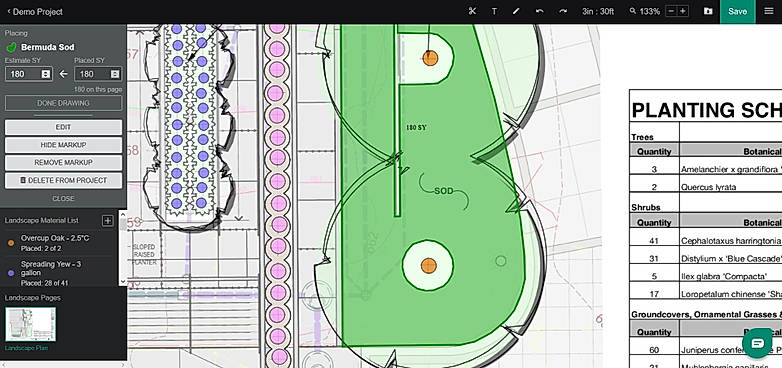Image resolution: width=782 pixels, height=368 pixels.
Task: Zoom out with the minus button
Action: (x=672, y=11)
